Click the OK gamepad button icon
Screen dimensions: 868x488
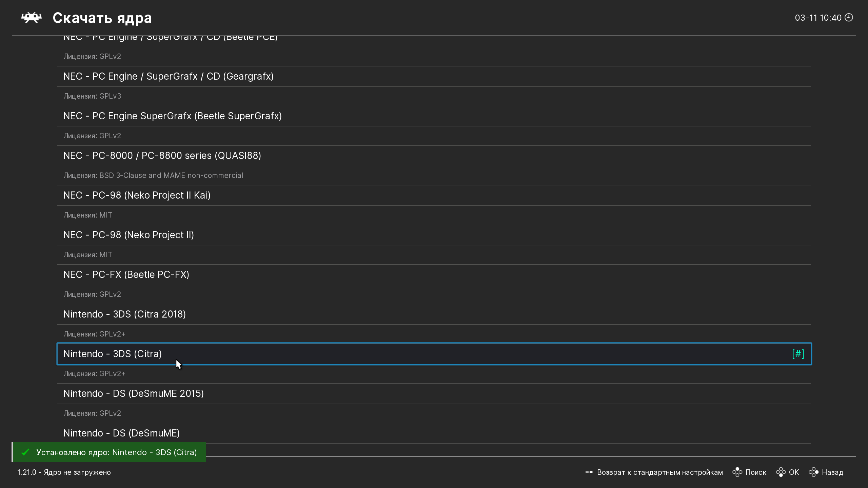coord(781,472)
